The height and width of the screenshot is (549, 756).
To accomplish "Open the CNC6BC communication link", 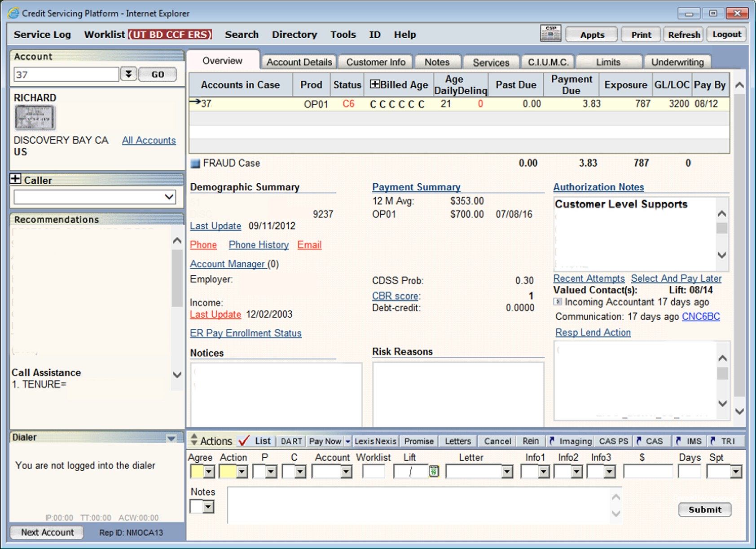I will pyautogui.click(x=701, y=316).
